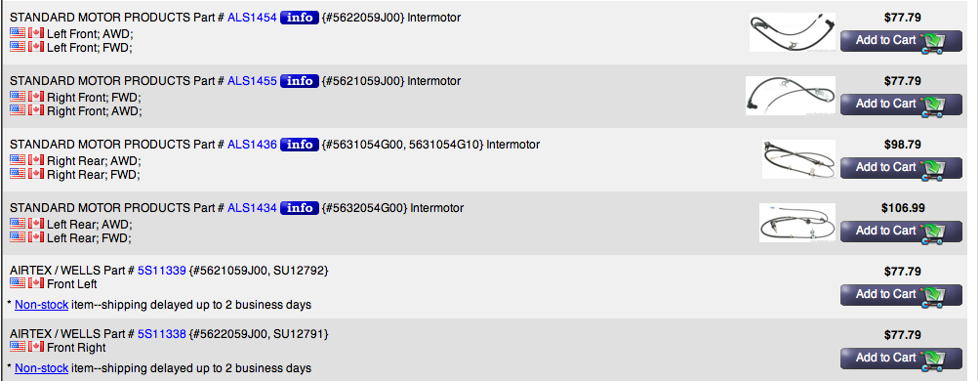This screenshot has width=980, height=381.
Task: Open Non-stock link under Front Left
Action: tap(41, 305)
